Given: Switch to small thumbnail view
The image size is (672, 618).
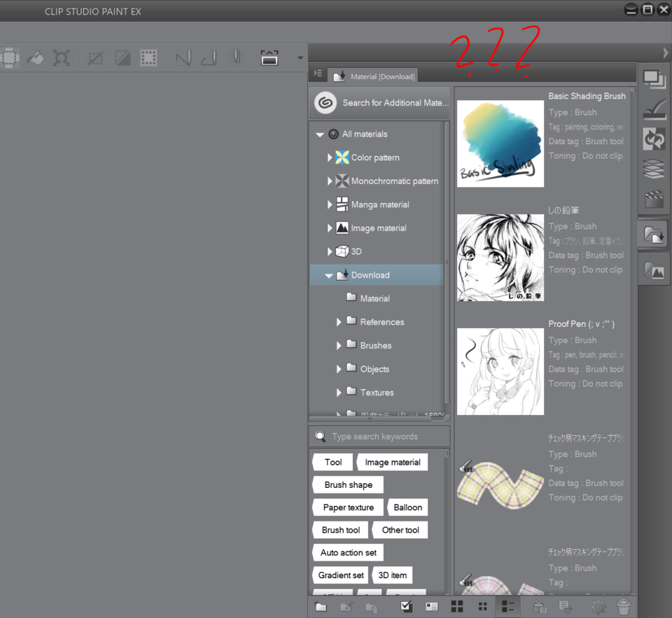Looking at the screenshot, I should click(x=482, y=606).
